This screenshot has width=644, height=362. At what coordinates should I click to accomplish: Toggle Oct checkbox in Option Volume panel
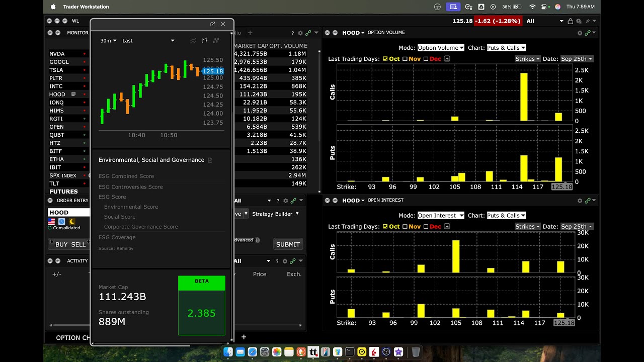385,59
